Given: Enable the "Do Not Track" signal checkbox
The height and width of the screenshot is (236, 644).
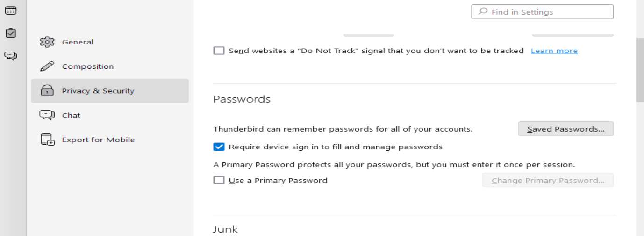Looking at the screenshot, I should (219, 51).
